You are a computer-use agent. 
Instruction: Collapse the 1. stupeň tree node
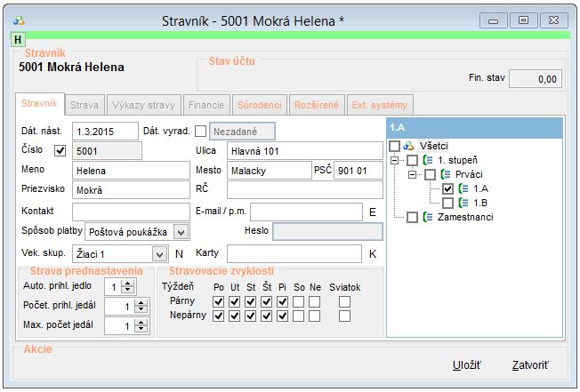point(394,160)
